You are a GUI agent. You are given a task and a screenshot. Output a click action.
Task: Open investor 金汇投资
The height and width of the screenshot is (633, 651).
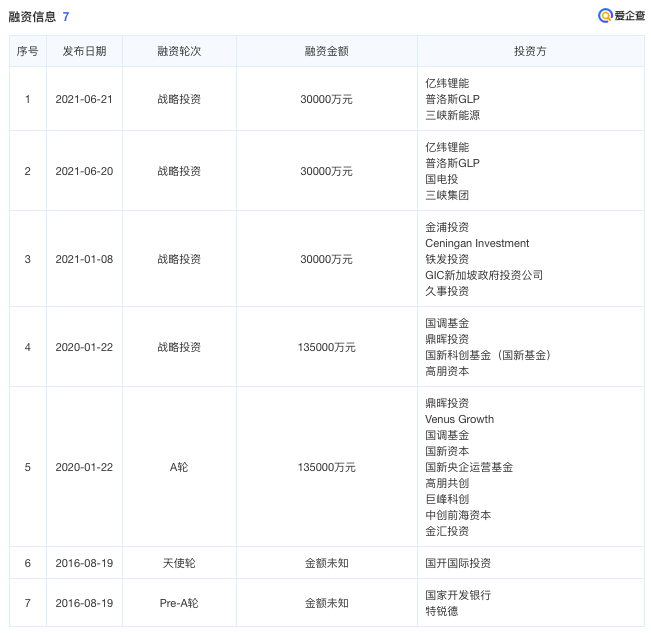coord(447,531)
